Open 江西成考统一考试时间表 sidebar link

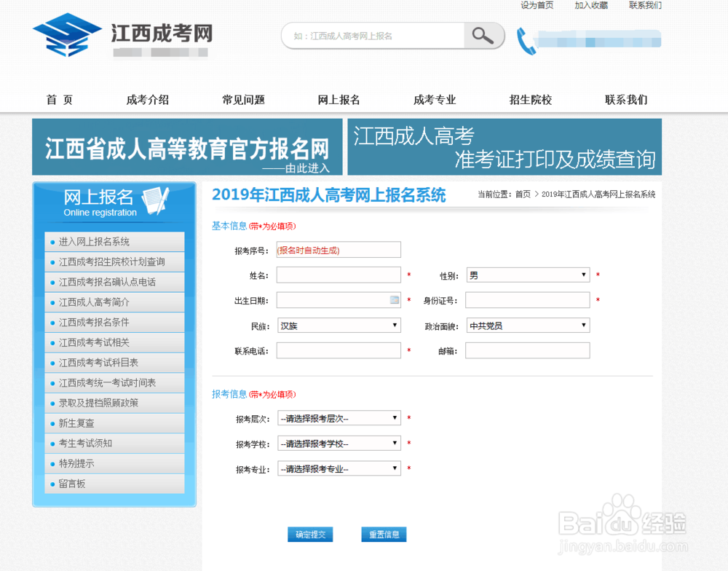114,383
